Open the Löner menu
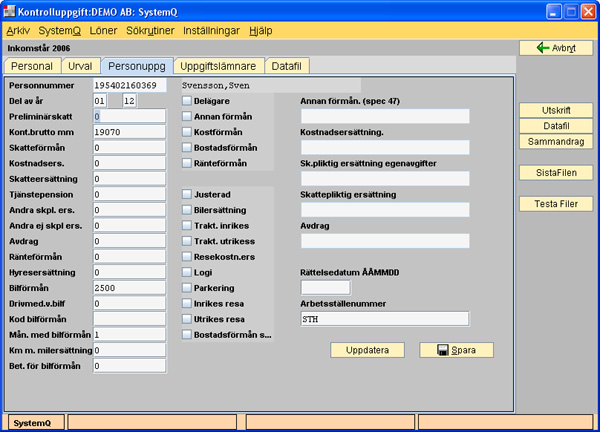 point(103,31)
